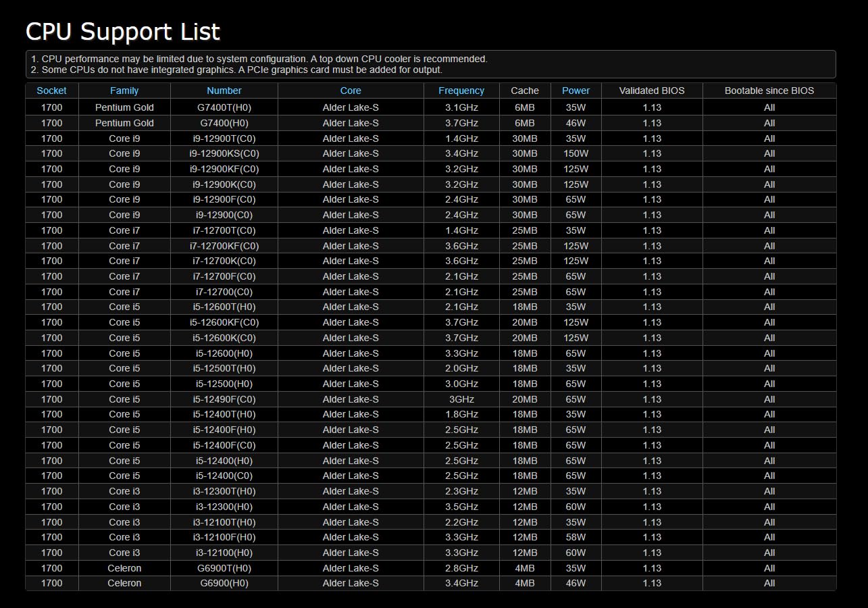Click the CPU Support List heading
This screenshot has height=608, width=868.
tap(123, 32)
